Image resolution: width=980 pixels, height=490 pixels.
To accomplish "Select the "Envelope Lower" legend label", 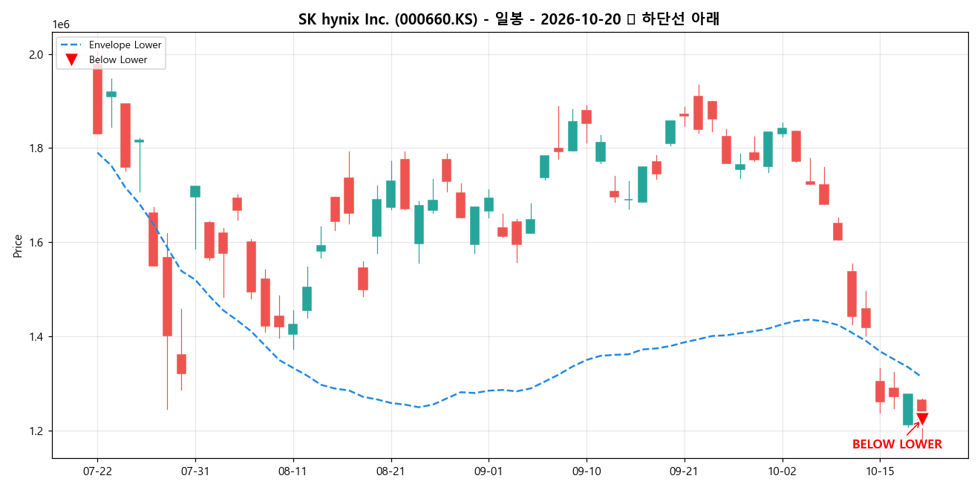I will [125, 45].
